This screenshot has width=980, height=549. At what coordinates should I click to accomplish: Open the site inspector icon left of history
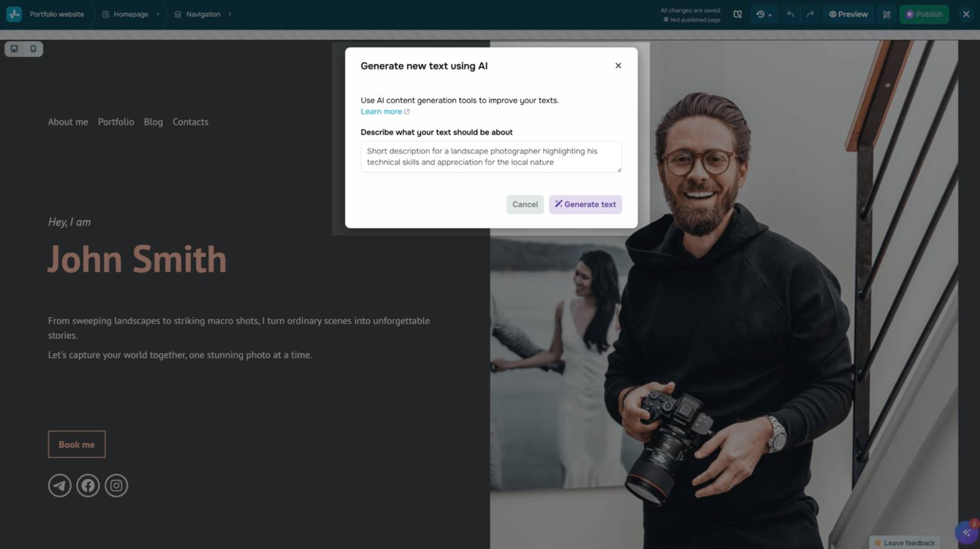(738, 14)
